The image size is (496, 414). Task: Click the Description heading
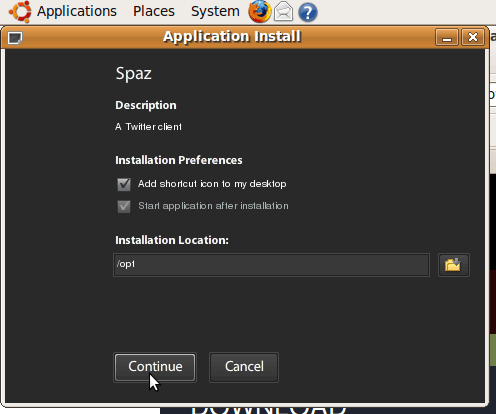146,105
